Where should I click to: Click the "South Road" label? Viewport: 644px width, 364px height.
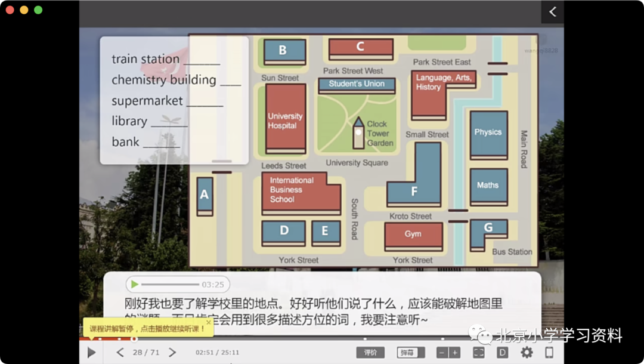(354, 219)
